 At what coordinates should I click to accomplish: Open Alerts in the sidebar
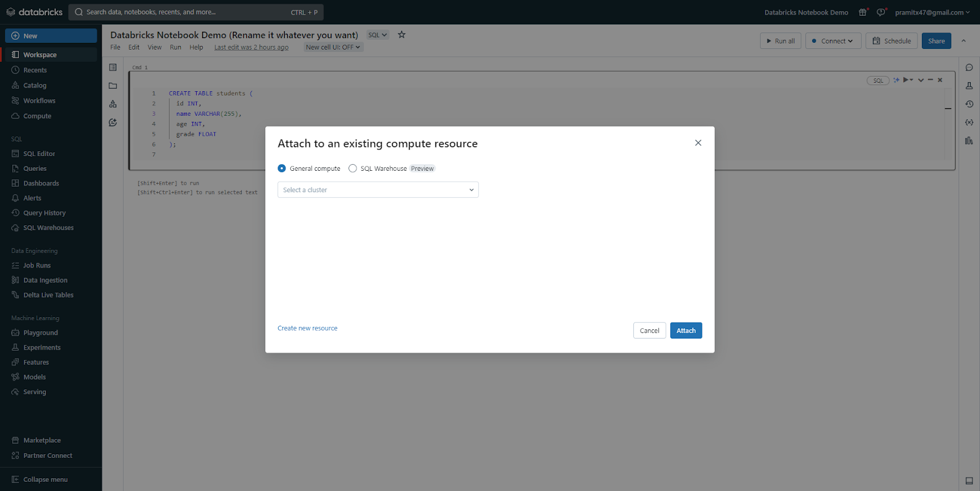pyautogui.click(x=51, y=198)
